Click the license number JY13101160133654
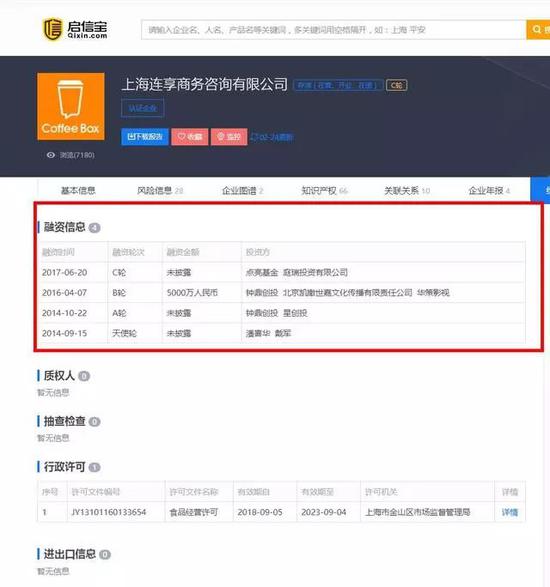Screen dimensions: 550x587 coord(109,512)
